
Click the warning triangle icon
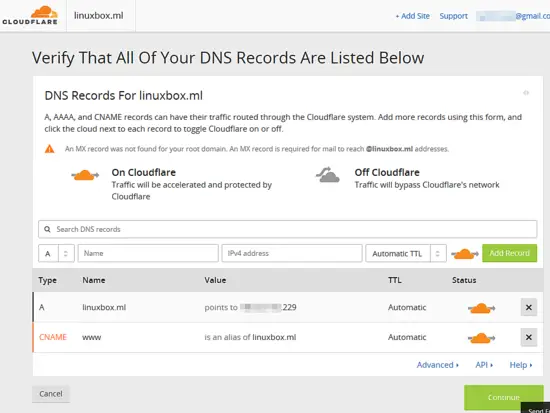click(x=49, y=149)
